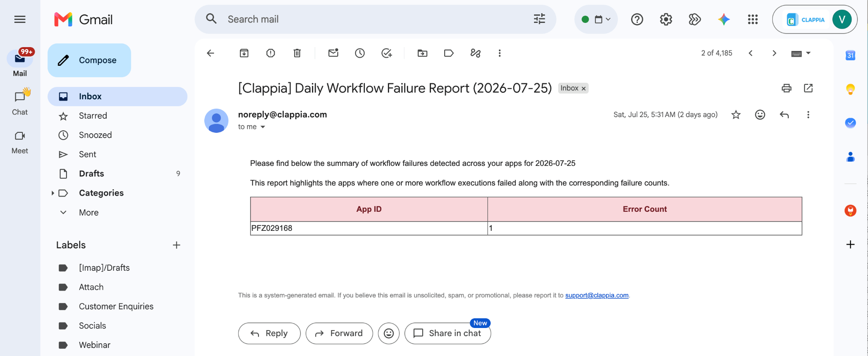The height and width of the screenshot is (356, 868).
Task: Add an emoji reaction beside the date
Action: [x=760, y=115]
